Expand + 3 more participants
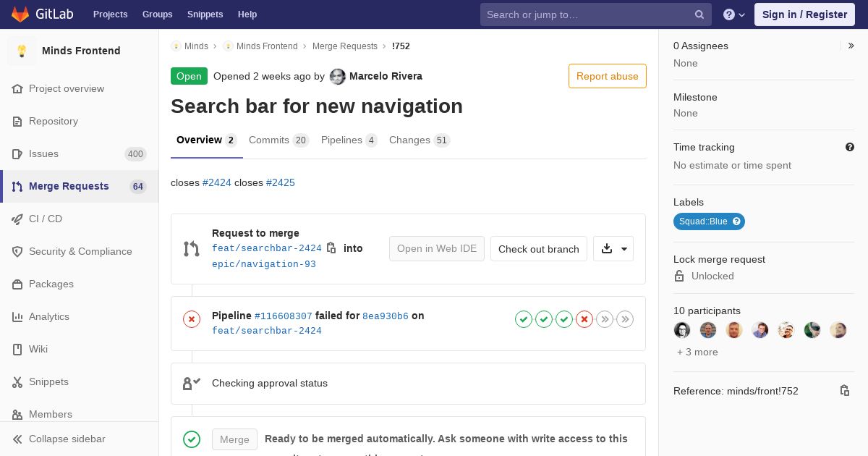Screen dimensions: 868x456 [x=697, y=352]
